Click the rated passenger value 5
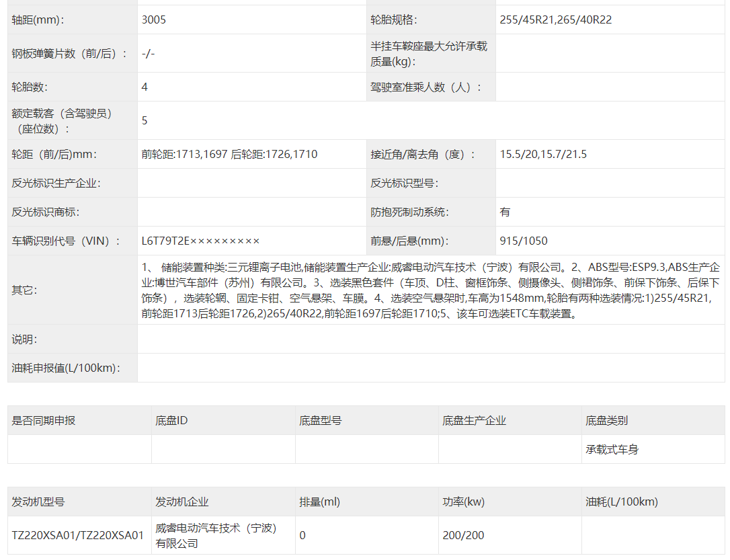 [x=145, y=120]
